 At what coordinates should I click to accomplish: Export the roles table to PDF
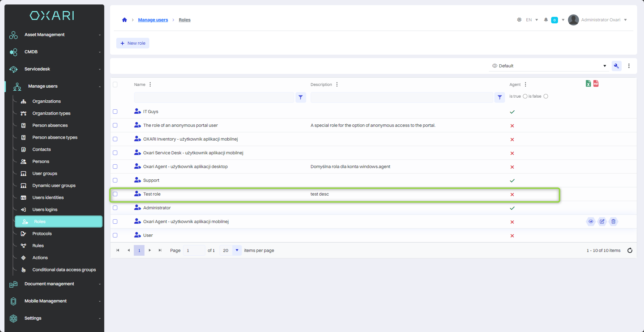click(596, 84)
